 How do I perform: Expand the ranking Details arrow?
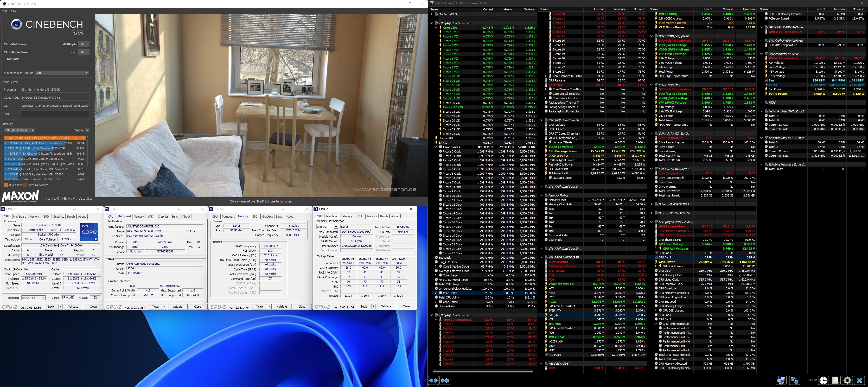(87, 130)
